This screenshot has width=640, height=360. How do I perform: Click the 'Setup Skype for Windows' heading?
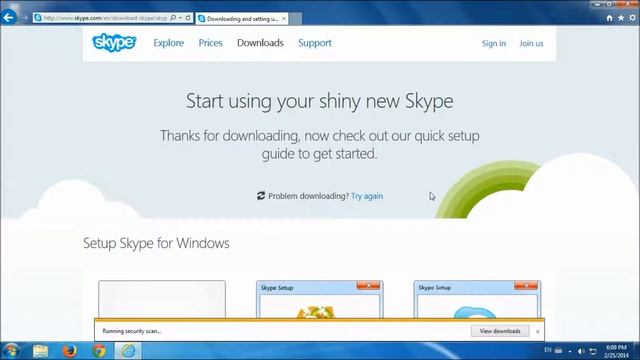(x=156, y=243)
